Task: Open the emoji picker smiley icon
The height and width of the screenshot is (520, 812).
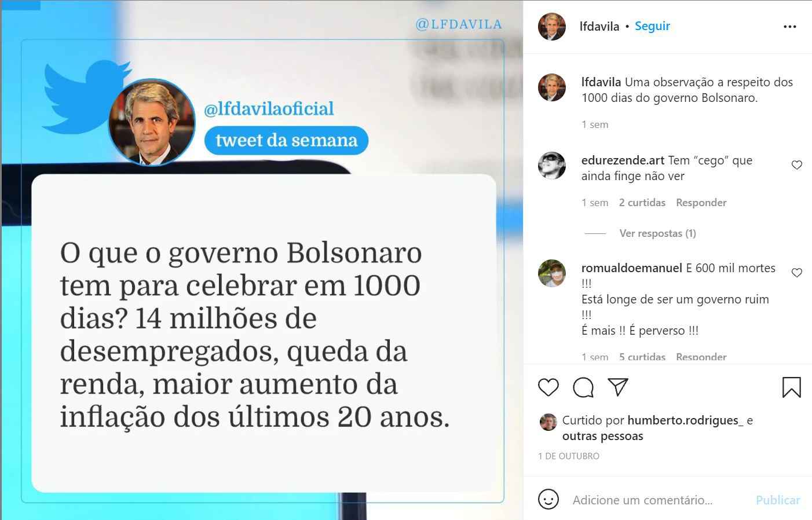Action: click(548, 499)
